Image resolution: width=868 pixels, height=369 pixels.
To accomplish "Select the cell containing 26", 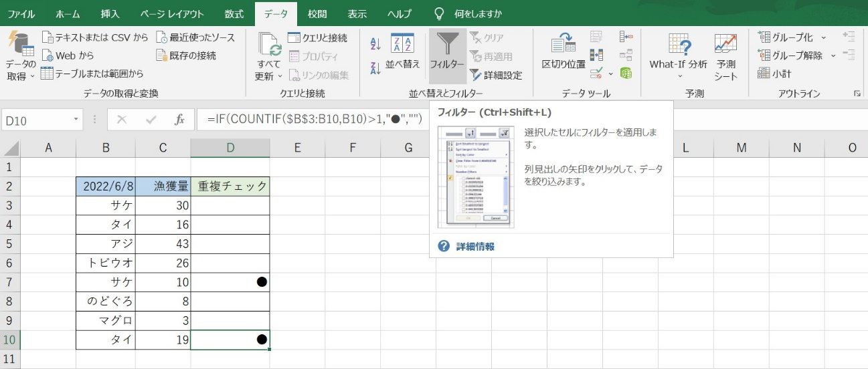I will pyautogui.click(x=163, y=263).
